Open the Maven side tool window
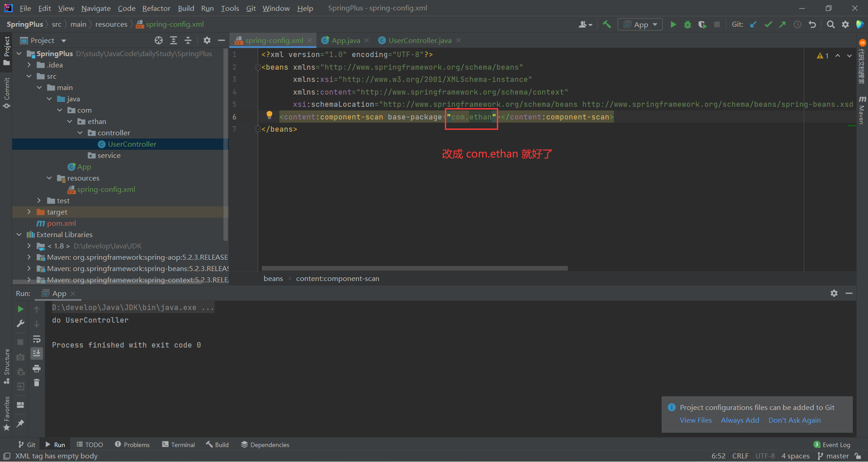Viewport: 868px width, 462px height. (862, 110)
